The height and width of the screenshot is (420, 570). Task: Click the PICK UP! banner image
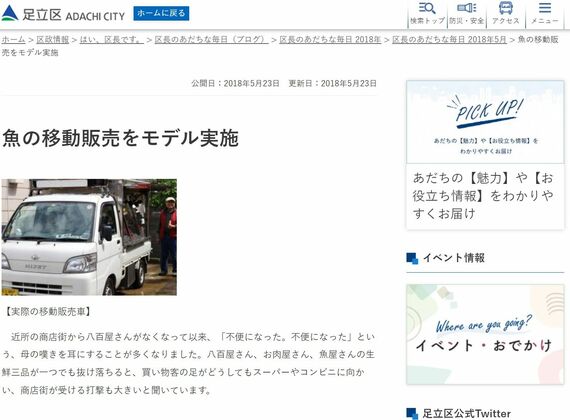click(x=485, y=122)
